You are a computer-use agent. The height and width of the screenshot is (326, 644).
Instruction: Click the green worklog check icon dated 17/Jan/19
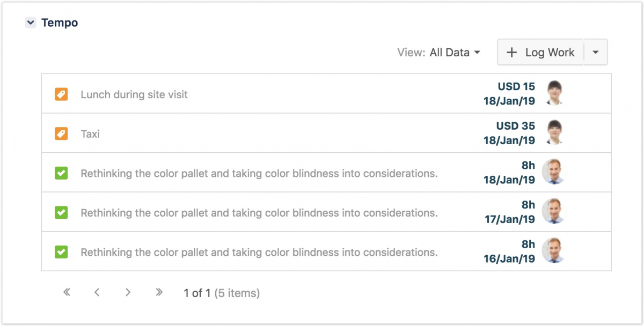61,212
